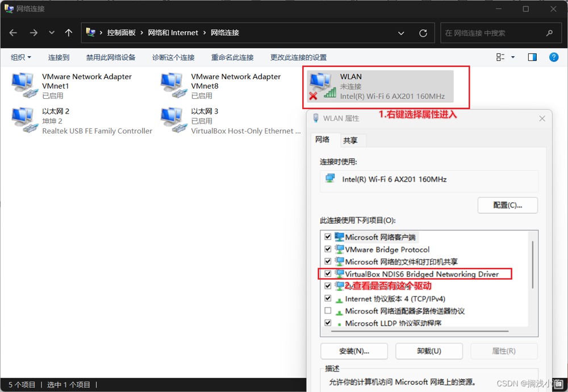Click the change view layout icon
Image resolution: width=568 pixels, height=392 pixels.
pos(500,57)
